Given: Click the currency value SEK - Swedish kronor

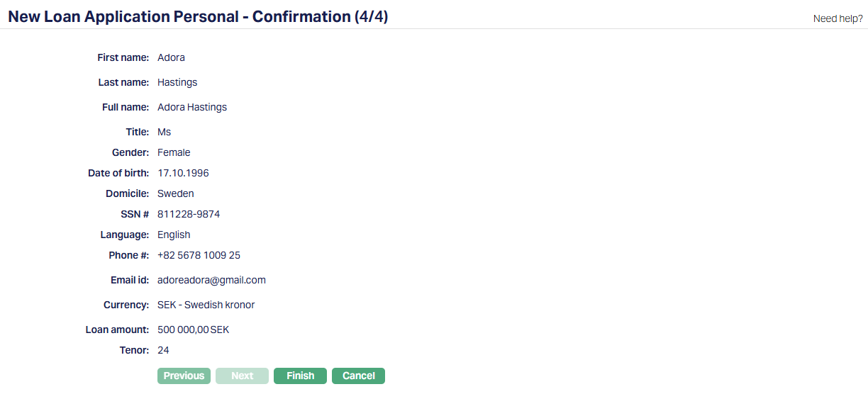Looking at the screenshot, I should pyautogui.click(x=206, y=305).
